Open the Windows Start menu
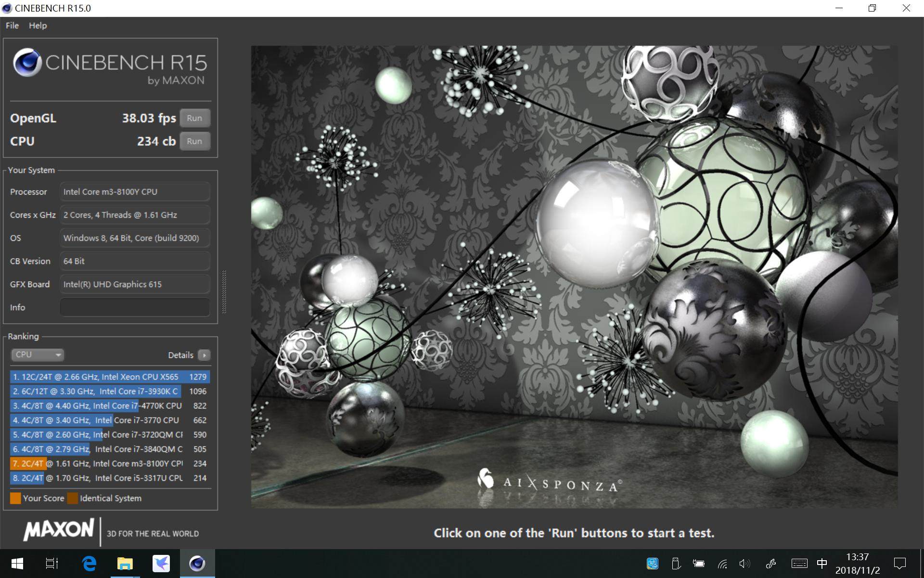 (17, 564)
